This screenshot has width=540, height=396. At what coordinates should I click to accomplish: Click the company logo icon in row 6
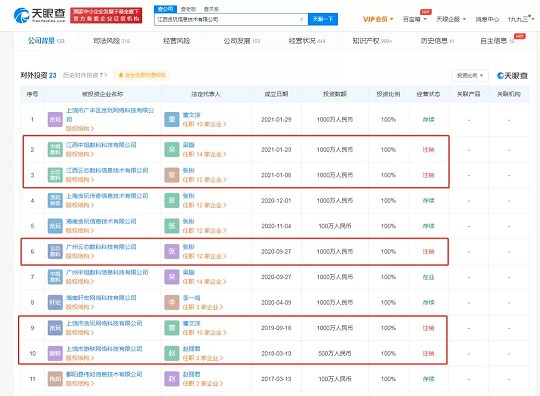(55, 251)
